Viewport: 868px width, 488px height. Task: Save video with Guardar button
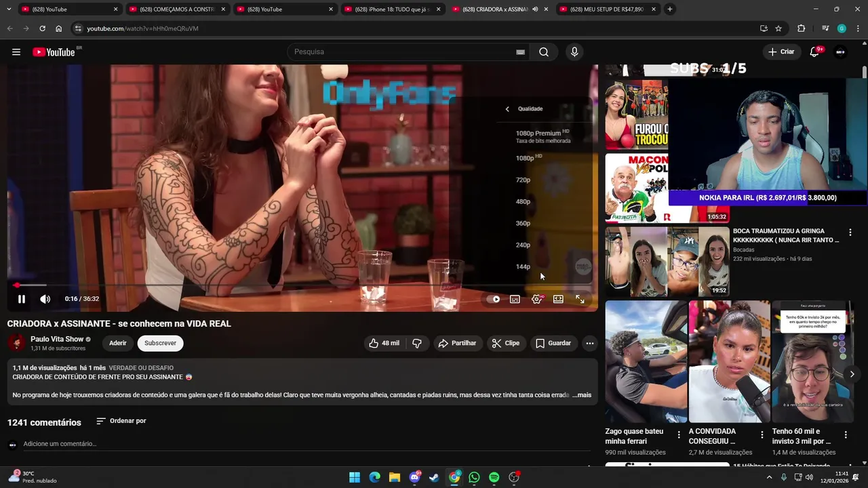[x=553, y=344]
